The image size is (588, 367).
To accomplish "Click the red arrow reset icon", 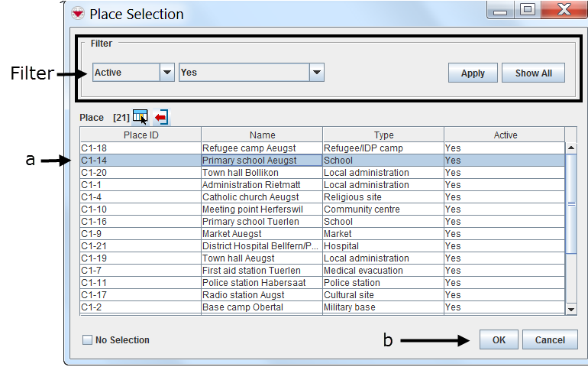I will click(x=161, y=116).
